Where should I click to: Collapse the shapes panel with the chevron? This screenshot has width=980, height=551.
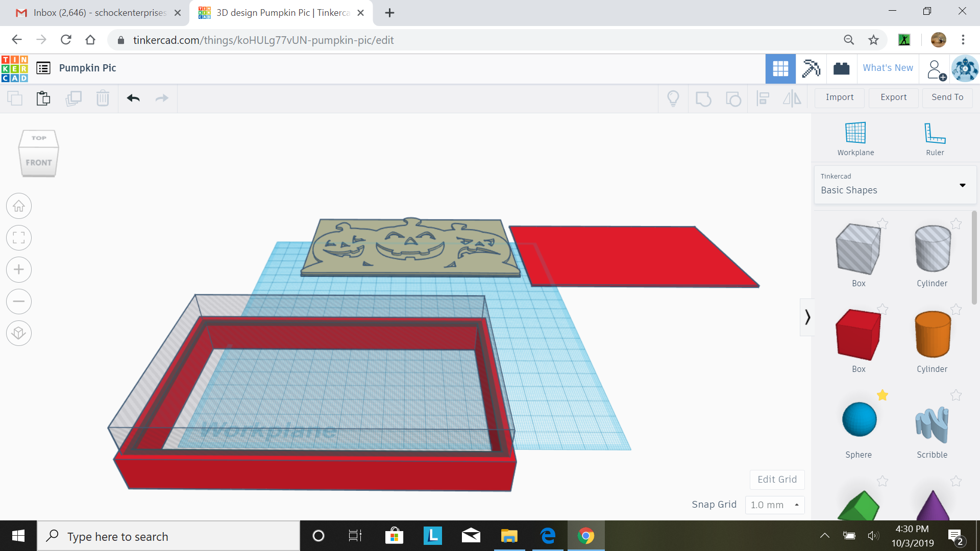(x=807, y=317)
